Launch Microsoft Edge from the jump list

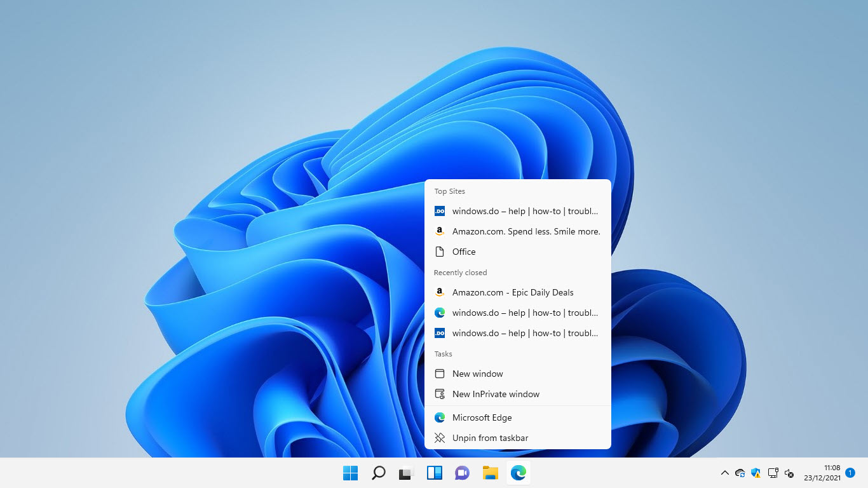click(482, 417)
